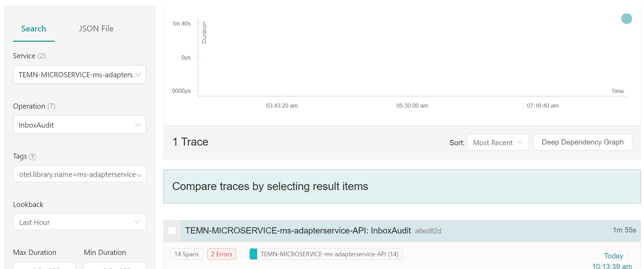Click the teal trace dot in scatter plot

coord(626,19)
